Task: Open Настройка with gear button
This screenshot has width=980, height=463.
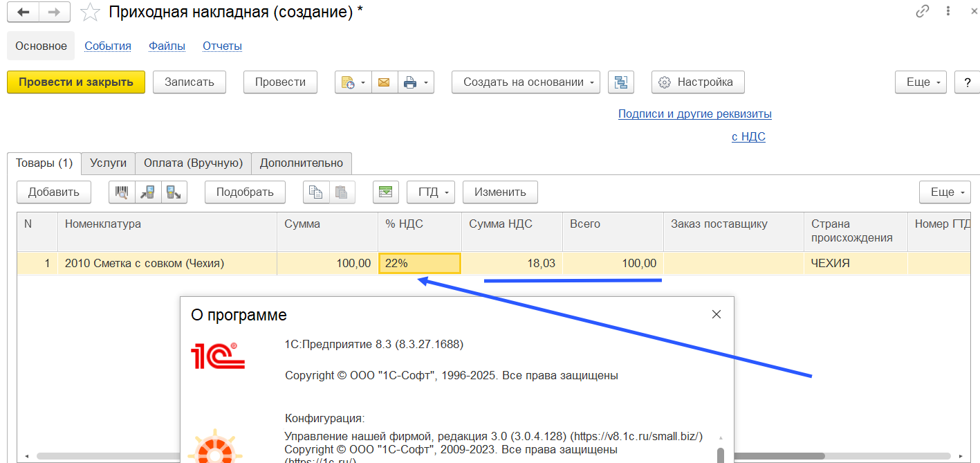Action: (698, 82)
